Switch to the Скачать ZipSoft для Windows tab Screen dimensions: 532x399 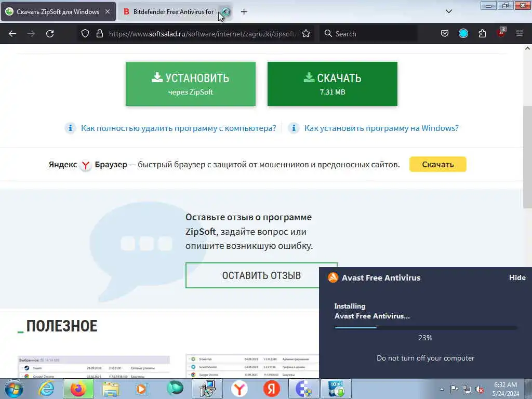[58, 11]
